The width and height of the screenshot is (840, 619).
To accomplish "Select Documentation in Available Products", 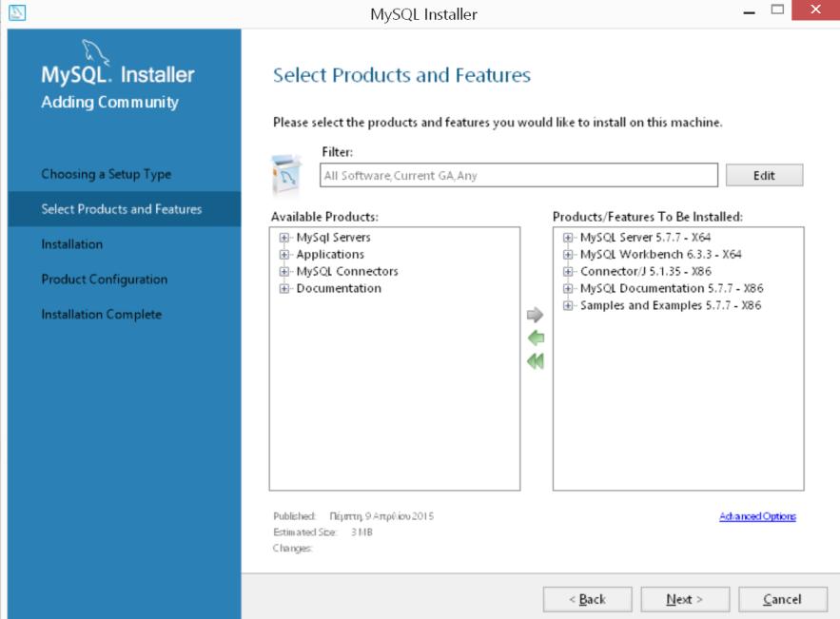I will [339, 289].
